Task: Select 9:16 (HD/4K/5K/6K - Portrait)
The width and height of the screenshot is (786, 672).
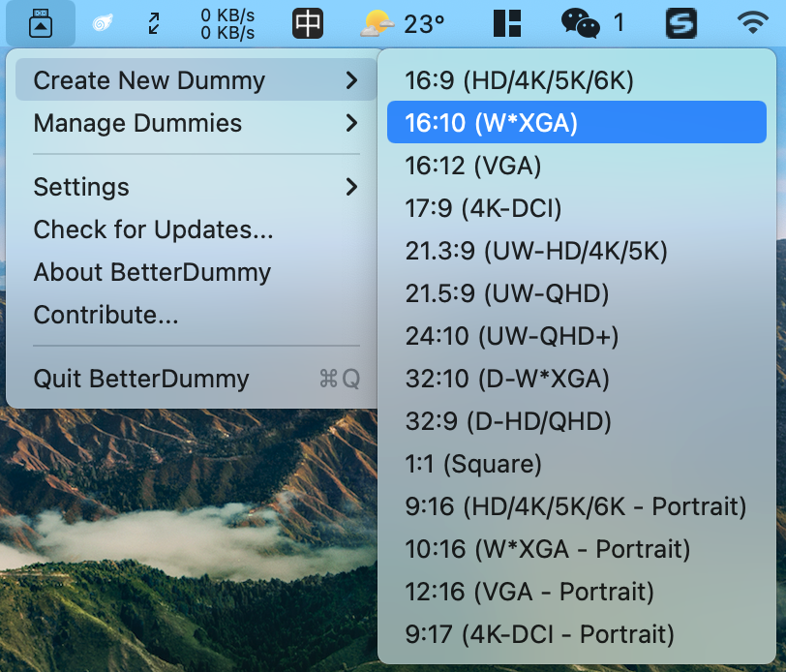Action: click(577, 506)
